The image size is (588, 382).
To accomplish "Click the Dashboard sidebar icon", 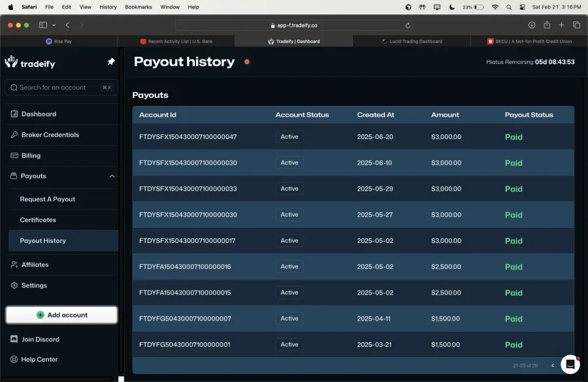I will pyautogui.click(x=14, y=114).
